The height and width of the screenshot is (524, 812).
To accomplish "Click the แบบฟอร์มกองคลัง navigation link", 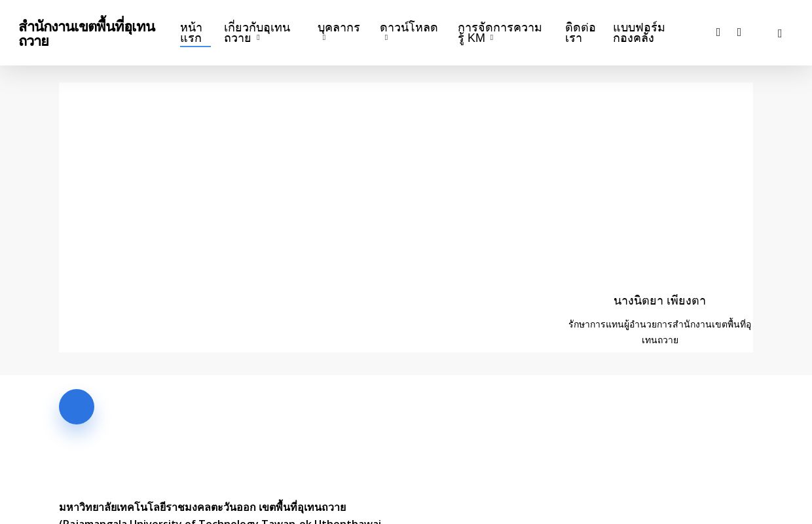I will click(639, 33).
